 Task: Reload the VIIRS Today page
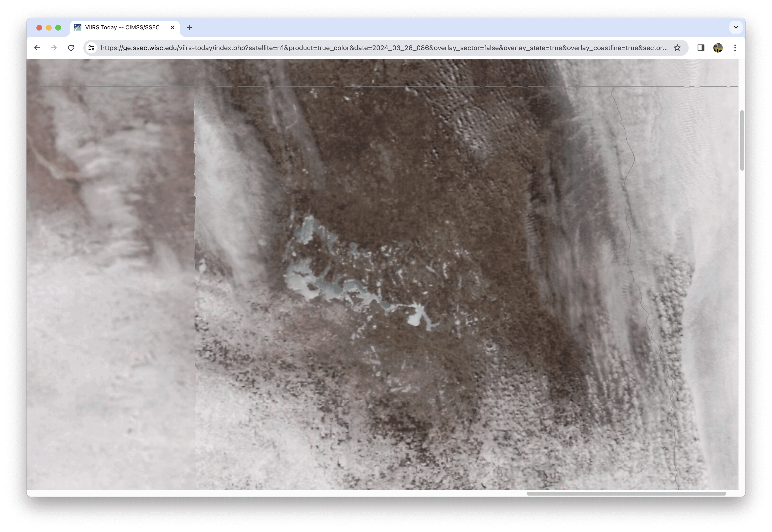(x=71, y=48)
